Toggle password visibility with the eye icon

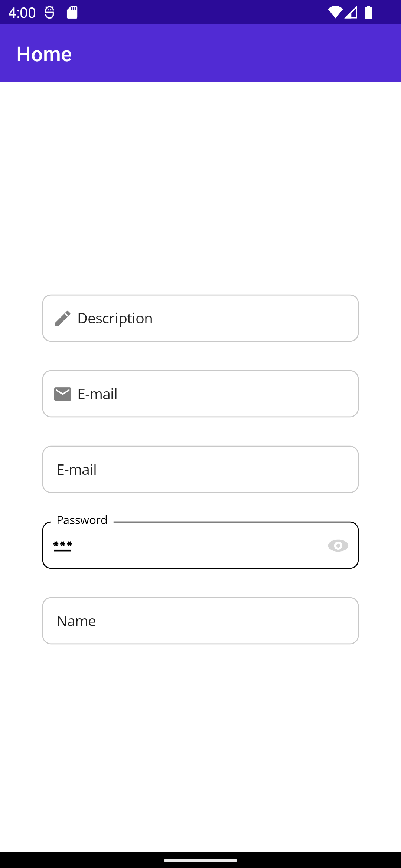[338, 545]
